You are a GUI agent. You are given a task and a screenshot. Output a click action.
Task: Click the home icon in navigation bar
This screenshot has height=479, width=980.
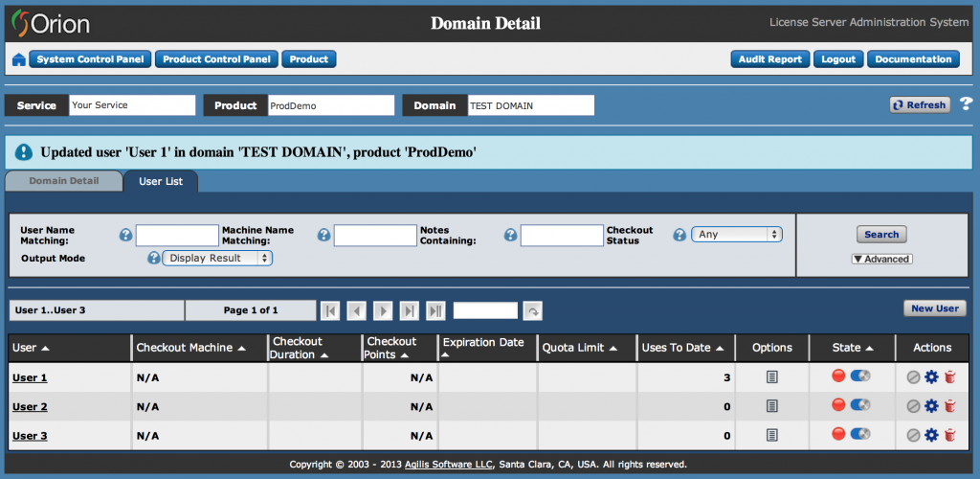point(18,59)
